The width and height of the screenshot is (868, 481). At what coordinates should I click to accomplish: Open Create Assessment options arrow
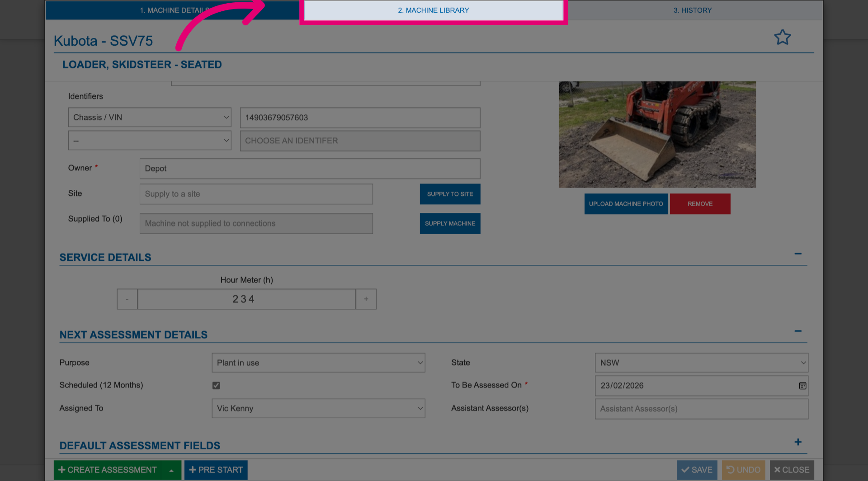[171, 470]
